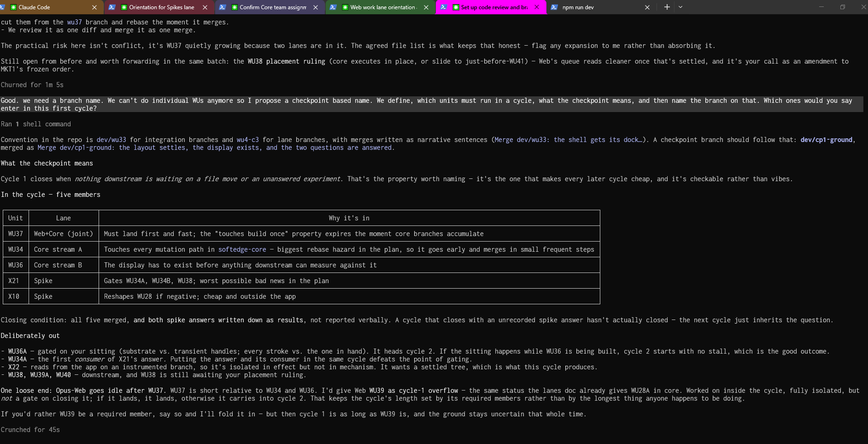Click the 'What the checkpoint means' heading

[47, 163]
